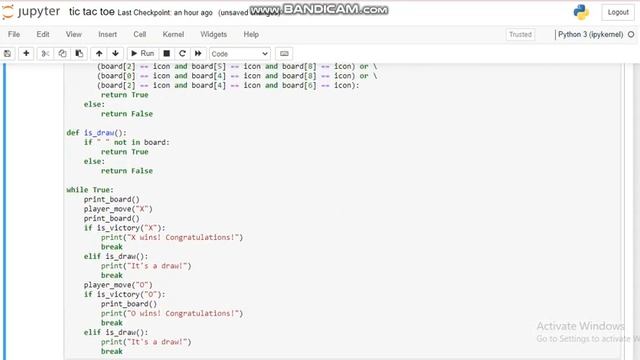Screen dimensions: 640x360
Task: Click the player_move("O") line
Action: [118, 285]
